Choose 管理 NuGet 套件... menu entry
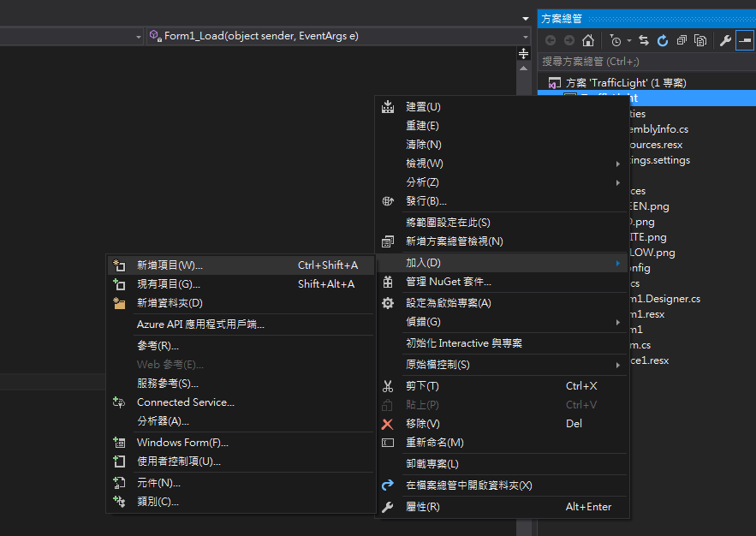The image size is (756, 536). pos(448,282)
